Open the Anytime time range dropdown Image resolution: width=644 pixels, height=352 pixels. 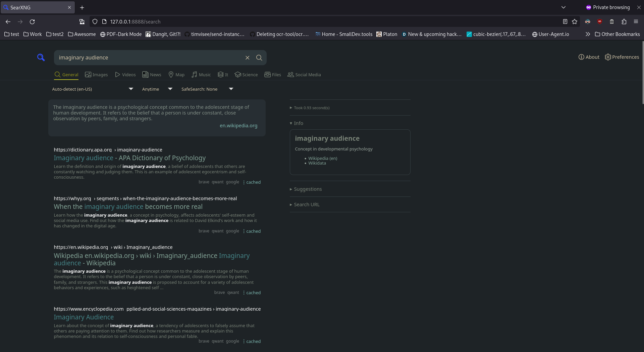point(157,89)
